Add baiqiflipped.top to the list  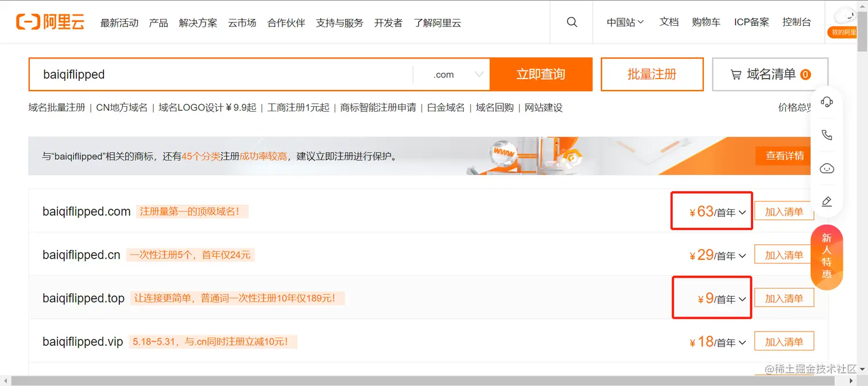(784, 298)
